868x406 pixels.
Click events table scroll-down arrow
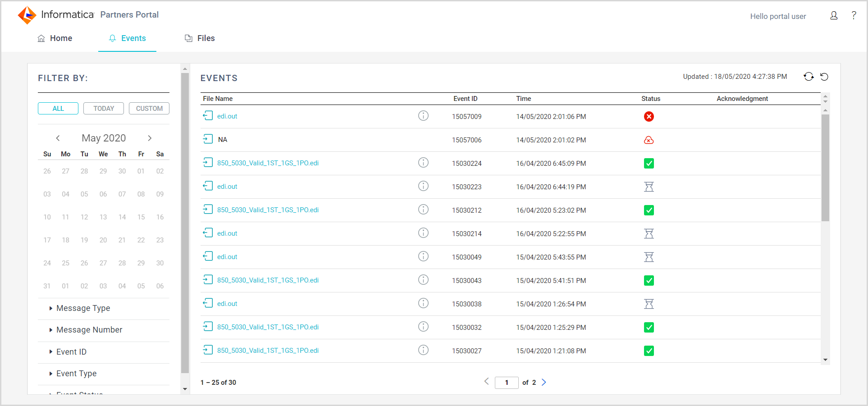pos(825,360)
